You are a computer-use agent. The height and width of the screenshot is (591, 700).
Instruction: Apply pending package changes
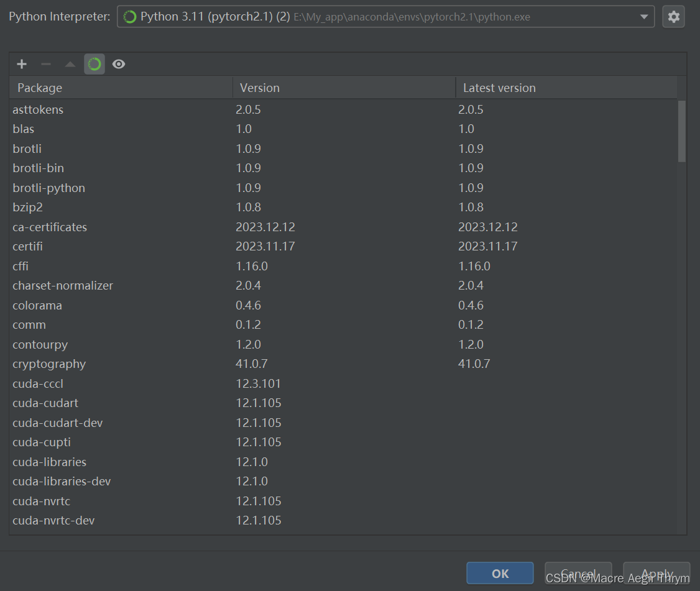point(656,573)
